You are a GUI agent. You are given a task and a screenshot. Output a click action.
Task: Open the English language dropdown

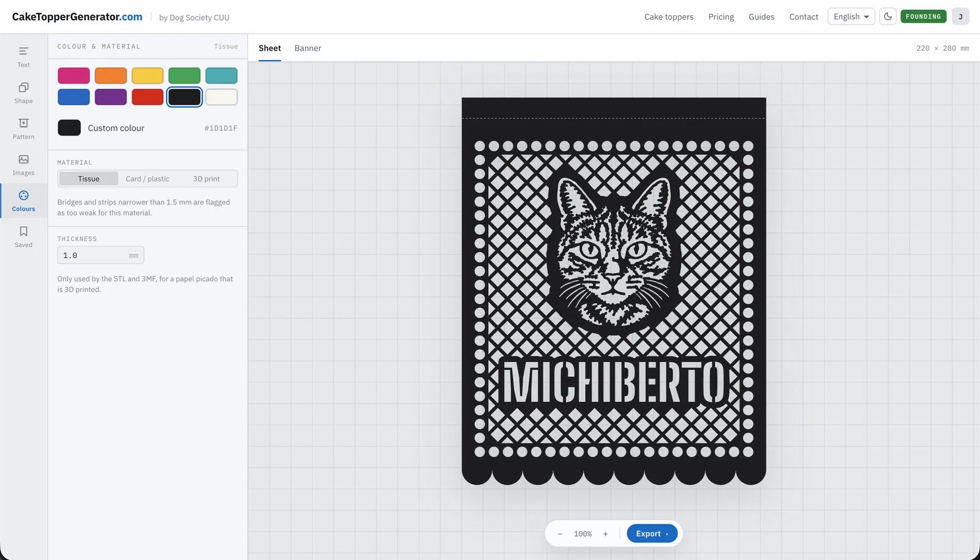851,17
